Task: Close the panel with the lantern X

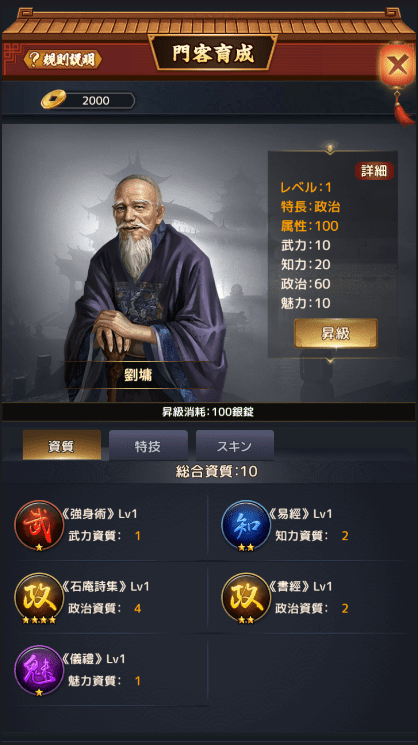Action: (396, 66)
